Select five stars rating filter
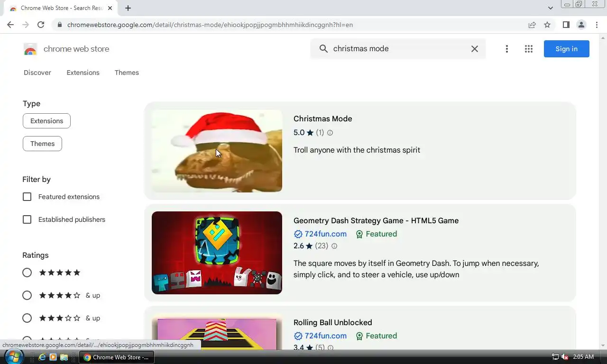The height and width of the screenshot is (364, 607). click(27, 273)
